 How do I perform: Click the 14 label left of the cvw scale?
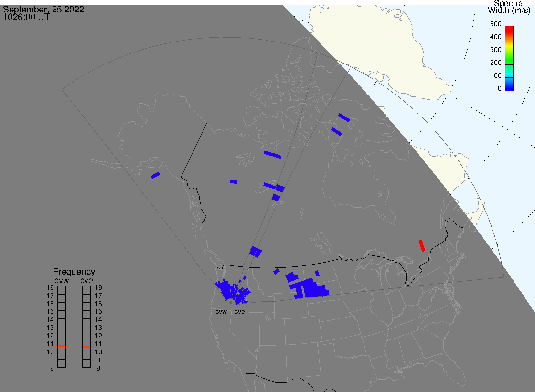[x=50, y=320]
